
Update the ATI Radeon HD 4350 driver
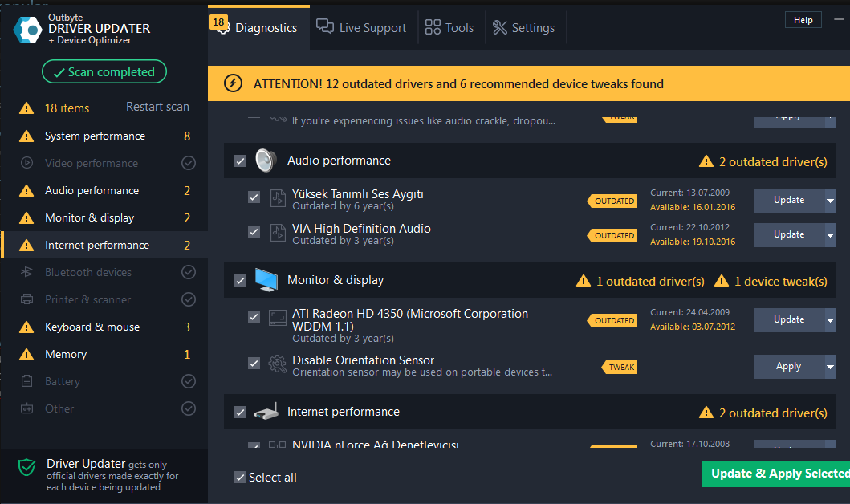789,320
